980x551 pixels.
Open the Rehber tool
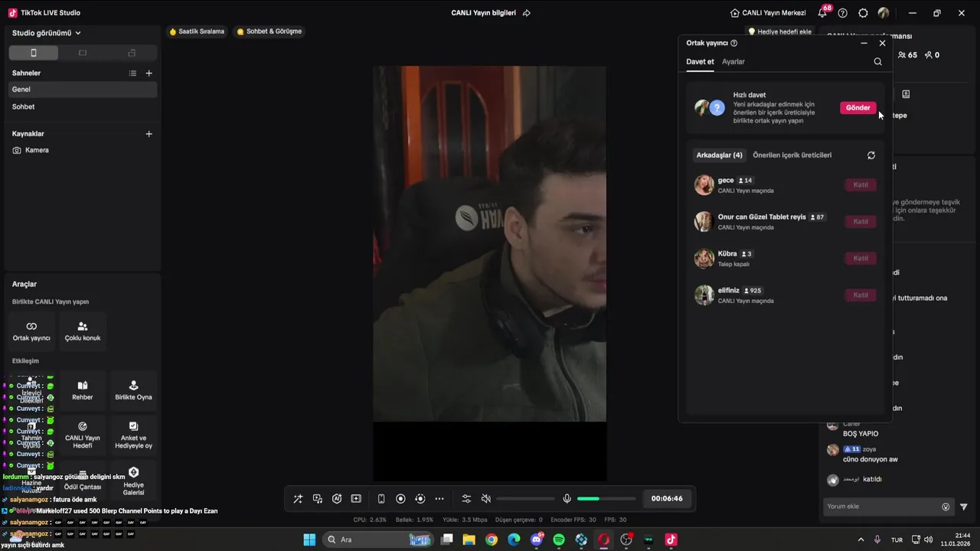pos(83,390)
